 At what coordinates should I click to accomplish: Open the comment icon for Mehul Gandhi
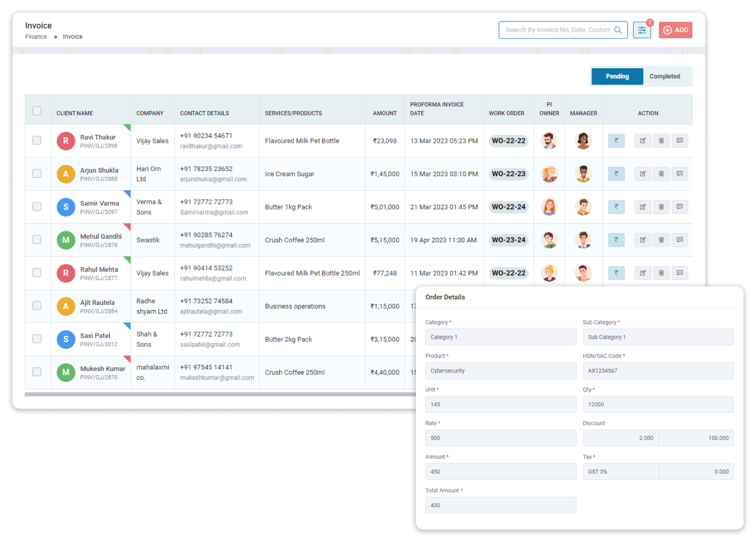pos(680,240)
